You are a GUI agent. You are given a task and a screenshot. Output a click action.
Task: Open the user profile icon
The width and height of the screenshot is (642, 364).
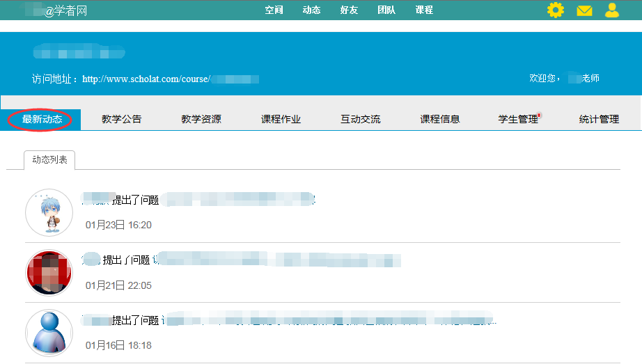click(612, 10)
